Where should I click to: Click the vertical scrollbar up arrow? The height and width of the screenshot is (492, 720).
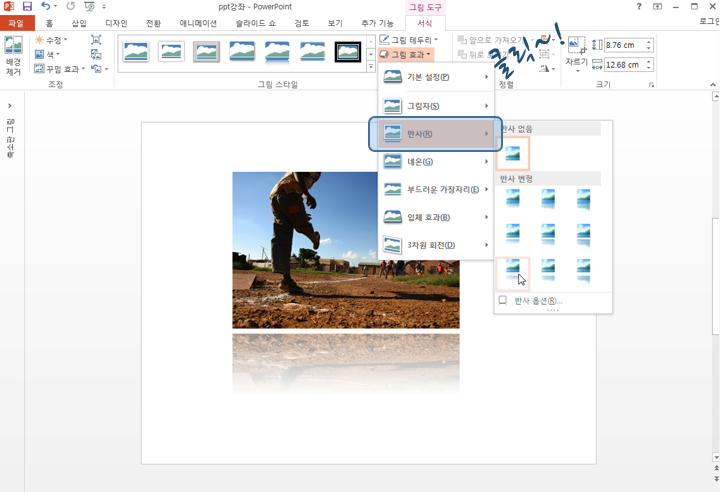(715, 96)
